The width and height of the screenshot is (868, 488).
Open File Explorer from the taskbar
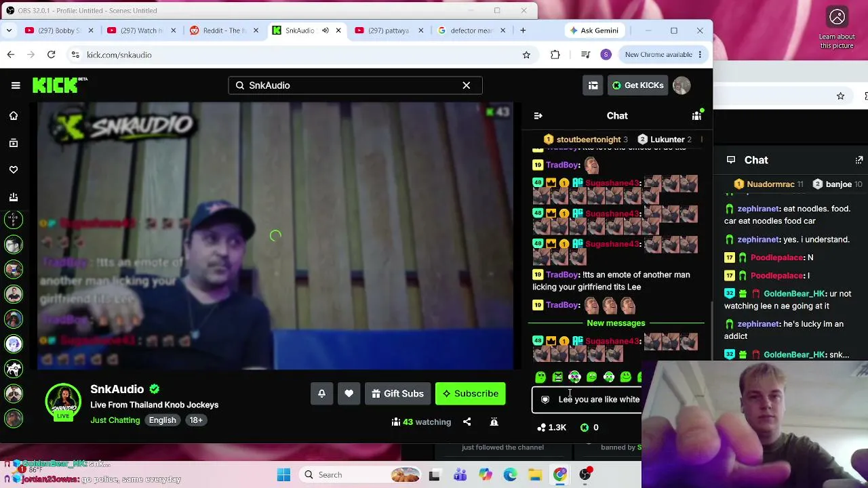pos(535,475)
